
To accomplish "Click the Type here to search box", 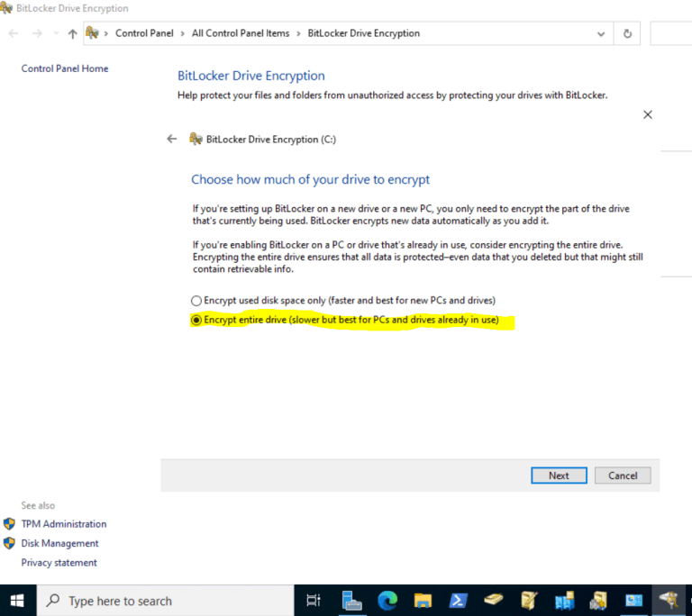I will point(166,601).
